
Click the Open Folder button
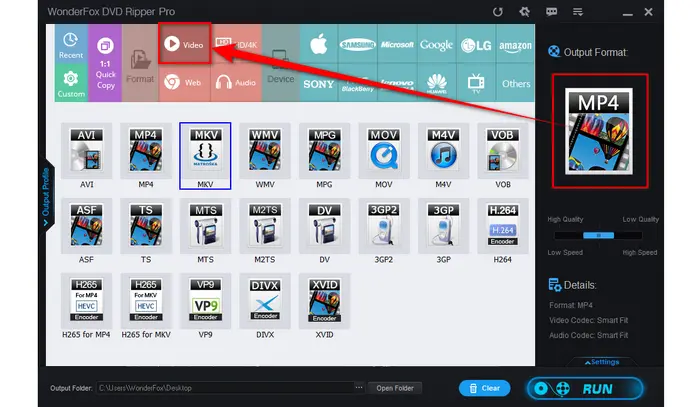[395, 388]
